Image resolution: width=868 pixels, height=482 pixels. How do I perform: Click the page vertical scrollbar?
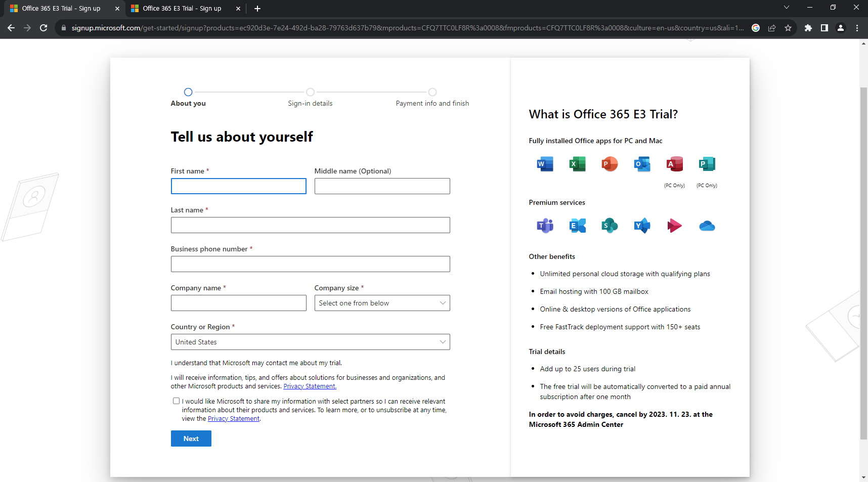click(863, 263)
